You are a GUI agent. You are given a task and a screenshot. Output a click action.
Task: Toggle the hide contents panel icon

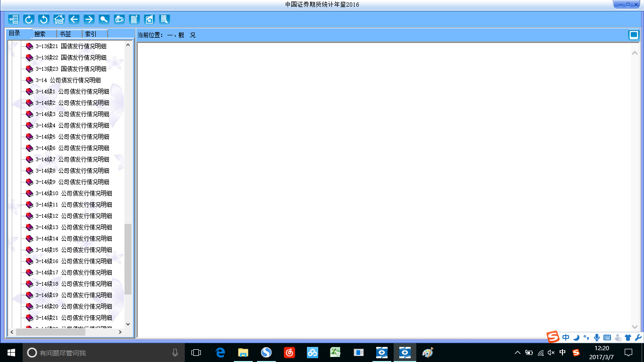[x=13, y=19]
